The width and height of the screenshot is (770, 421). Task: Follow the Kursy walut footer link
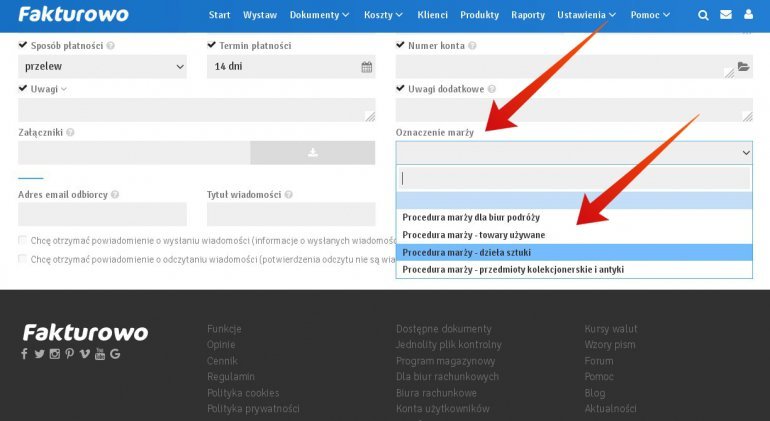(x=610, y=329)
